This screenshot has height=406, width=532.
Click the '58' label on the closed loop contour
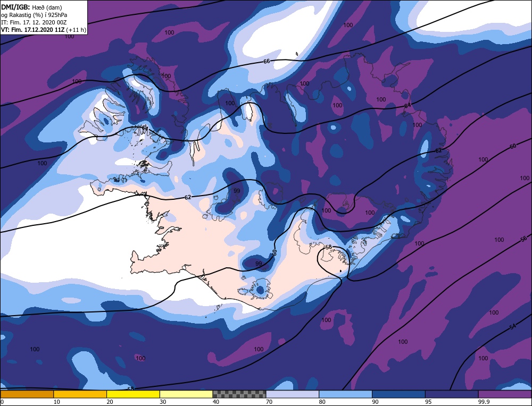click(x=328, y=247)
